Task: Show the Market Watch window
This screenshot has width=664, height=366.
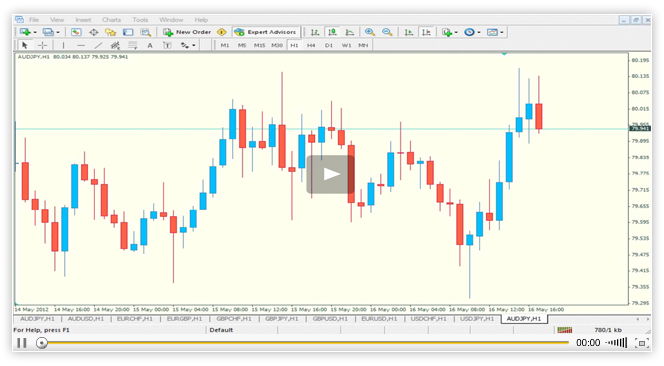Action: click(x=76, y=32)
